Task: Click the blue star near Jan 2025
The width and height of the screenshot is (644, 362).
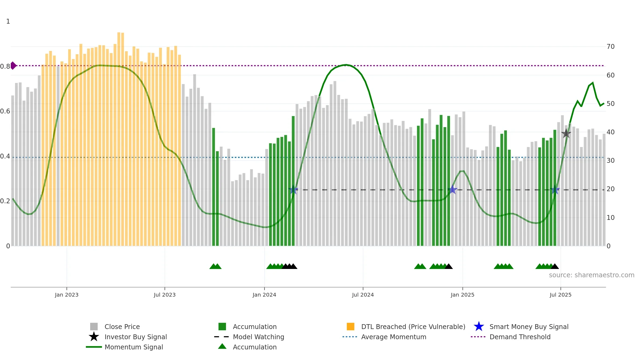Action: [452, 190]
